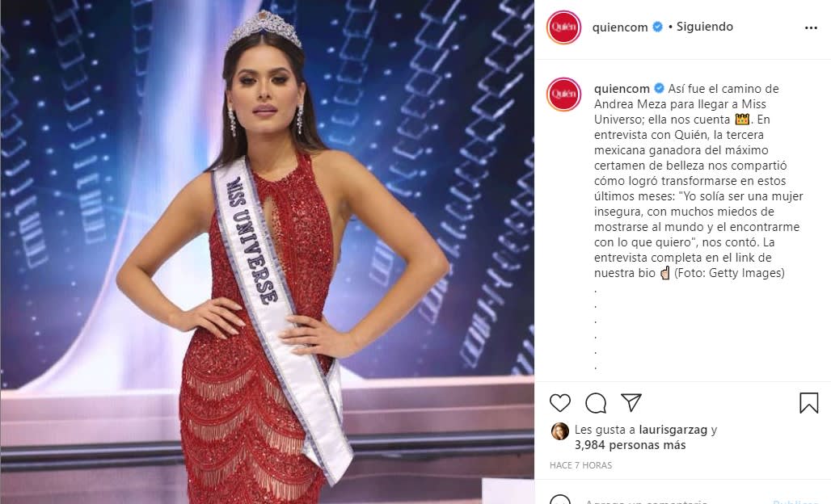The height and width of the screenshot is (504, 831).
Task: View laurisgarzag profile from likes
Action: point(673,430)
